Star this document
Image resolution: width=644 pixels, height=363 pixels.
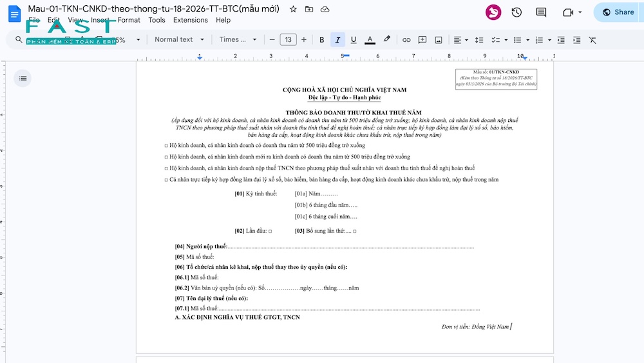click(293, 9)
